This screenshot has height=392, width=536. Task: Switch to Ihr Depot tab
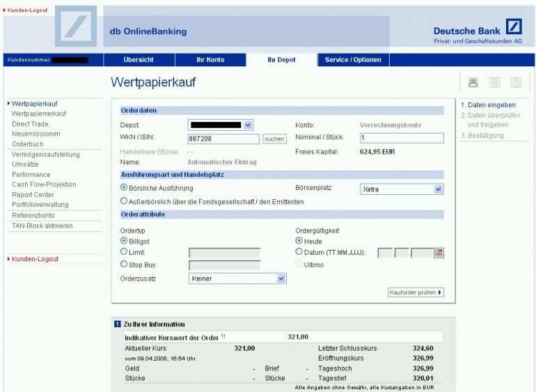coord(281,60)
